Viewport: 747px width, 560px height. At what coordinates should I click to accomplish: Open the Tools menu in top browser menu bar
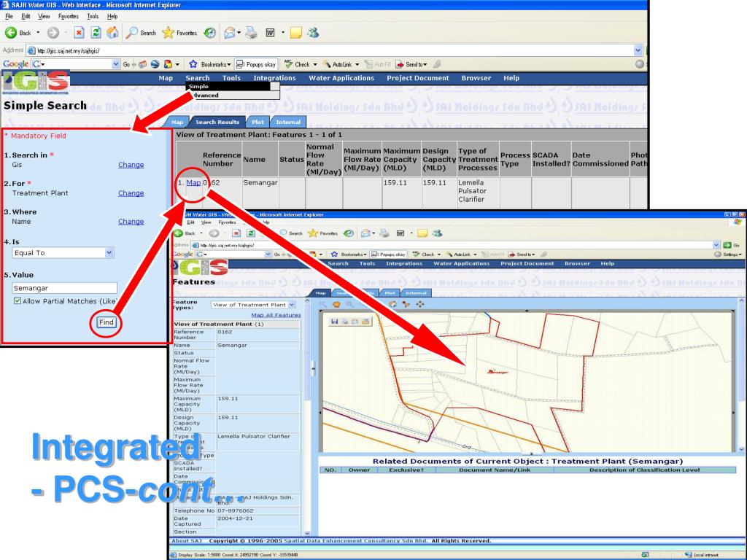(x=93, y=16)
